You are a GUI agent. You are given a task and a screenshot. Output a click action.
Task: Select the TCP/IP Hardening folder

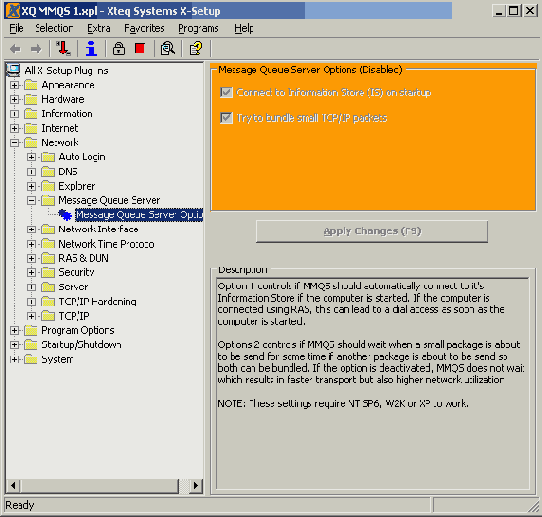click(x=97, y=302)
